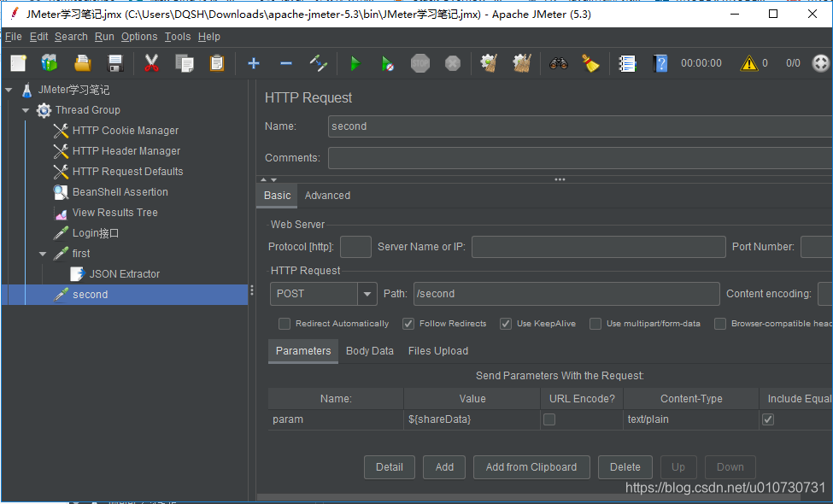Create a new test plan with the New icon
The height and width of the screenshot is (504, 833).
18,63
